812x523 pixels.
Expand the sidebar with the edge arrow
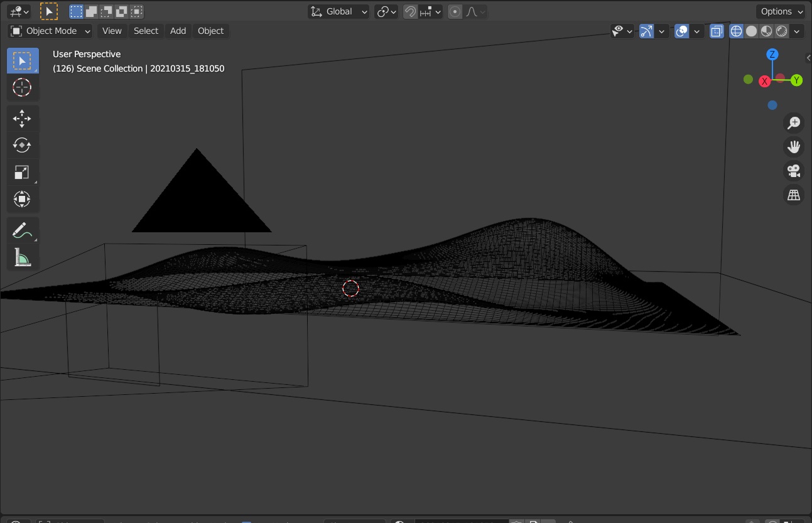808,58
